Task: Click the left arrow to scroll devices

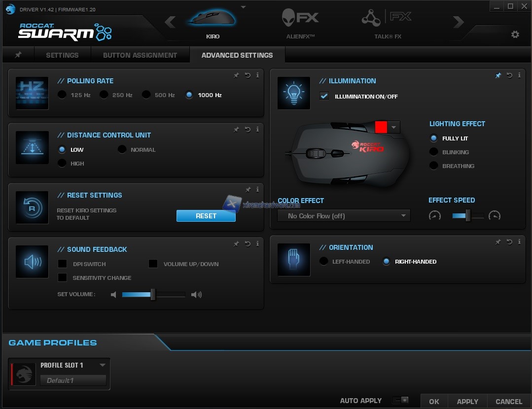Action: [170, 22]
